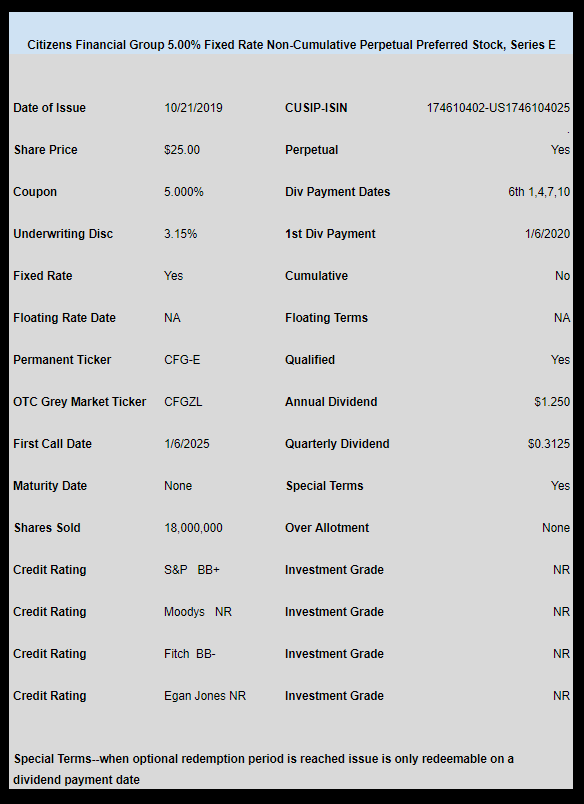Select the Egan Jones NR rating
The height and width of the screenshot is (804, 584).
point(205,696)
